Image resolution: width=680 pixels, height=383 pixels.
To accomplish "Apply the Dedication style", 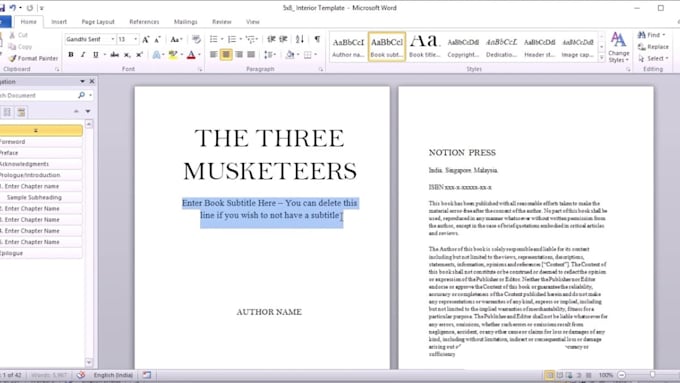I will coord(501,46).
